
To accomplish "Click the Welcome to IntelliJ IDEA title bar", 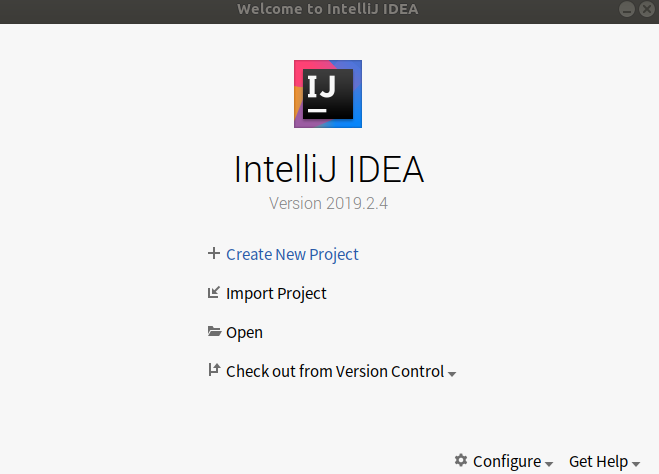I will 330,11.
